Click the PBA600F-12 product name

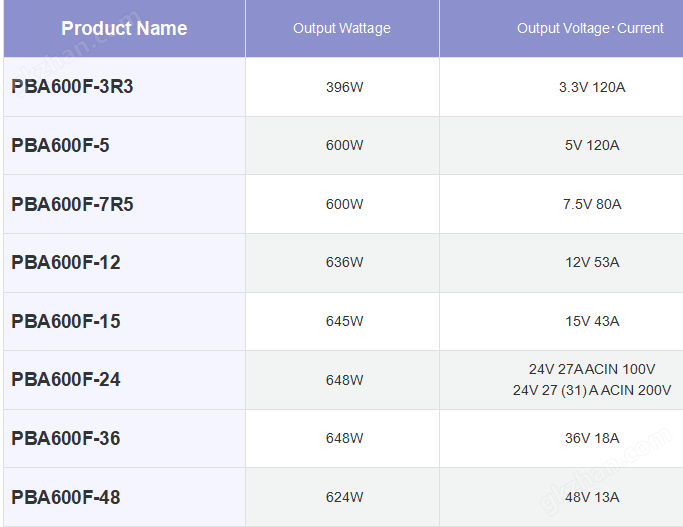(x=66, y=263)
